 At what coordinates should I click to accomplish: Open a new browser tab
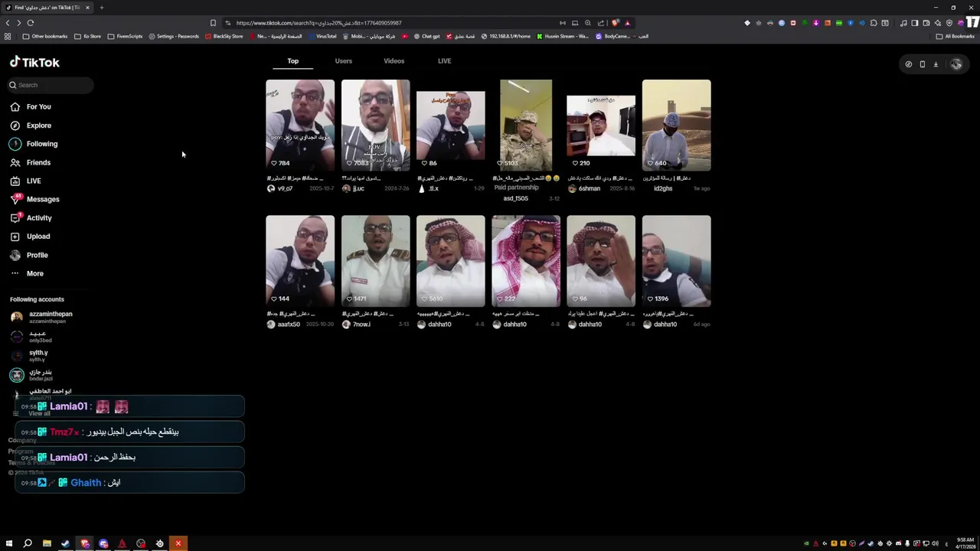click(x=101, y=8)
